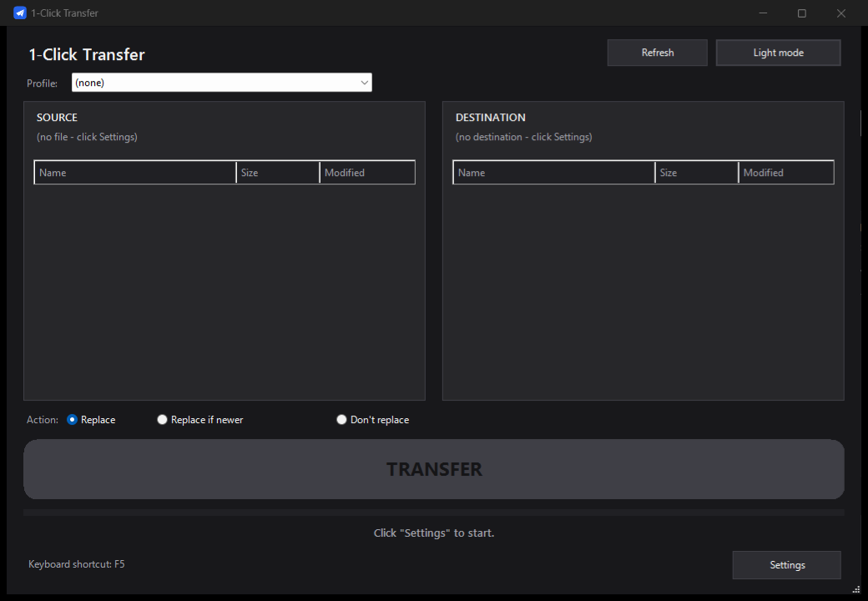Minimize the 1-Click Transfer window
The width and height of the screenshot is (868, 601).
point(763,13)
